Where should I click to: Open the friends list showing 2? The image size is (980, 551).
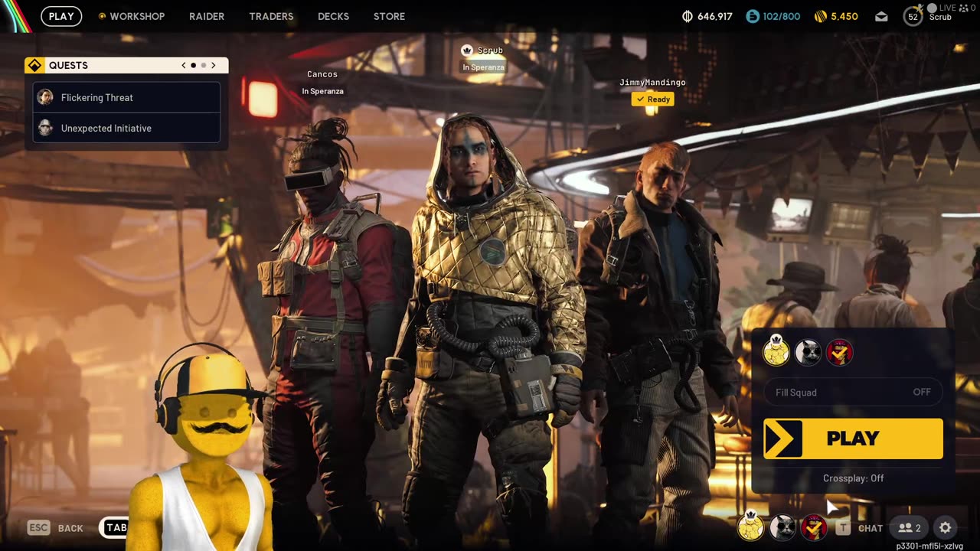(x=910, y=528)
